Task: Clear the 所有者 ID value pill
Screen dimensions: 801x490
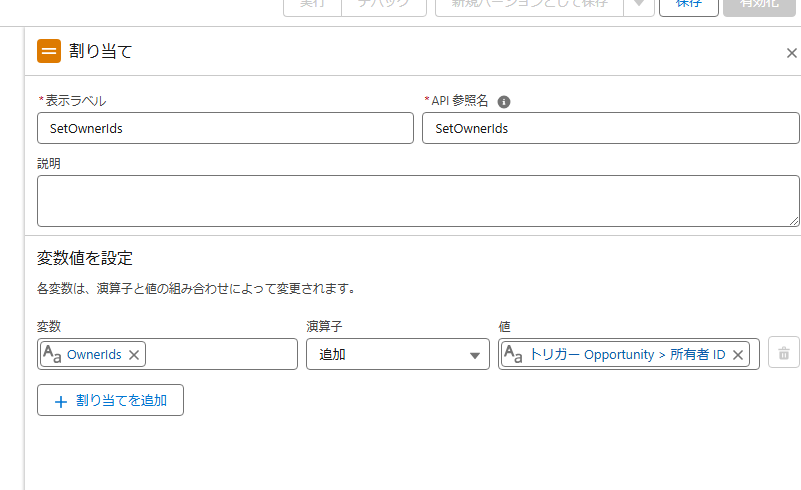Action: pos(738,355)
